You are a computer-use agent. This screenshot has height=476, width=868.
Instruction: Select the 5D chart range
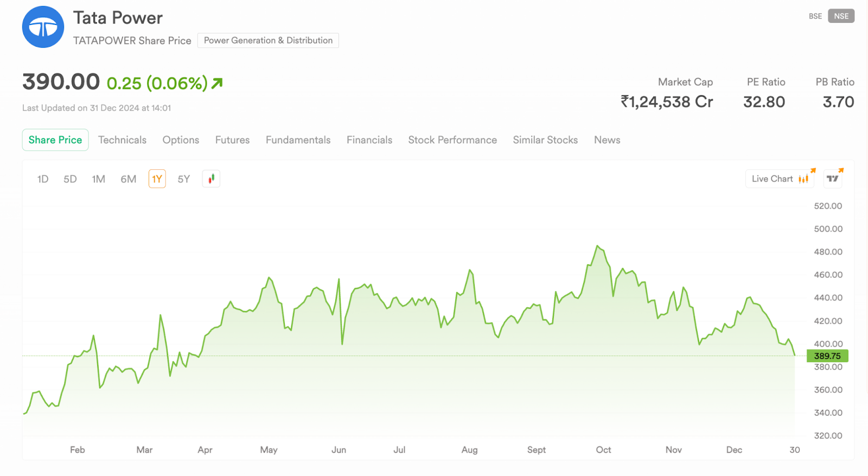tap(70, 179)
